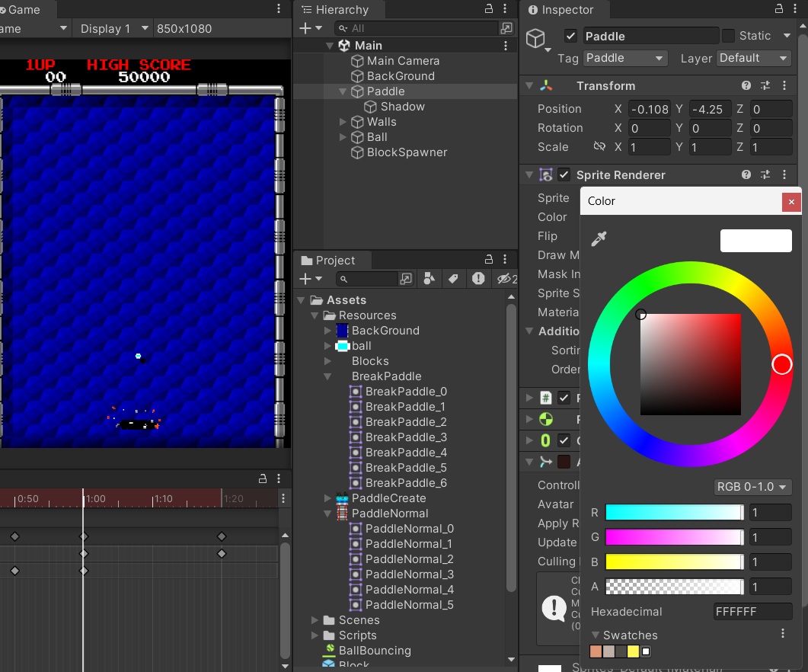This screenshot has width=808, height=672.
Task: Lock the Project panel
Action: (488, 259)
